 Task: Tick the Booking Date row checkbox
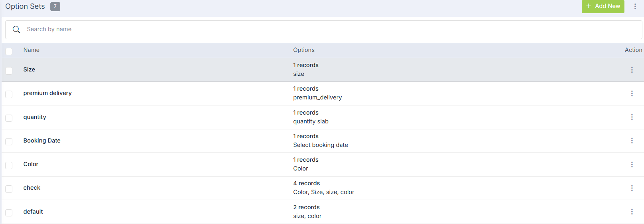tap(9, 142)
